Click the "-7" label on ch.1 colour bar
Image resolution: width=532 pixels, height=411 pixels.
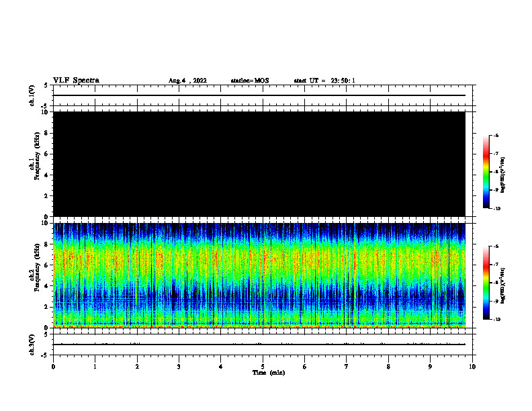point(496,154)
